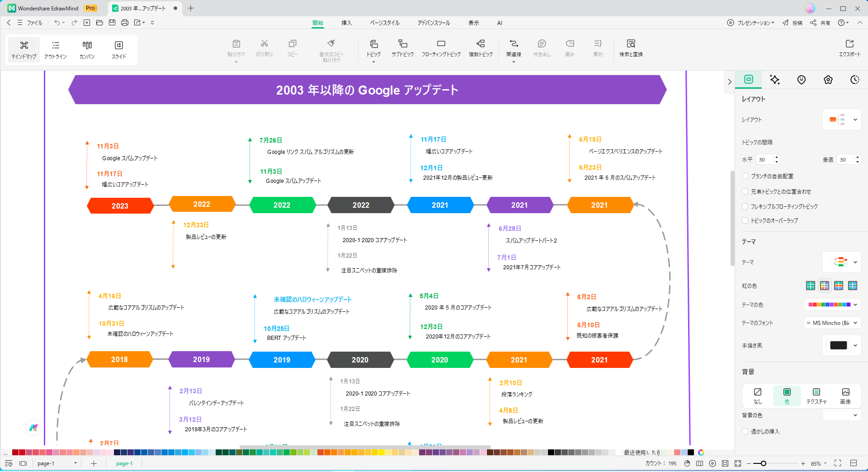The width and height of the screenshot is (868, 472).
Task: Set background to 画像 image
Action: [x=845, y=396]
